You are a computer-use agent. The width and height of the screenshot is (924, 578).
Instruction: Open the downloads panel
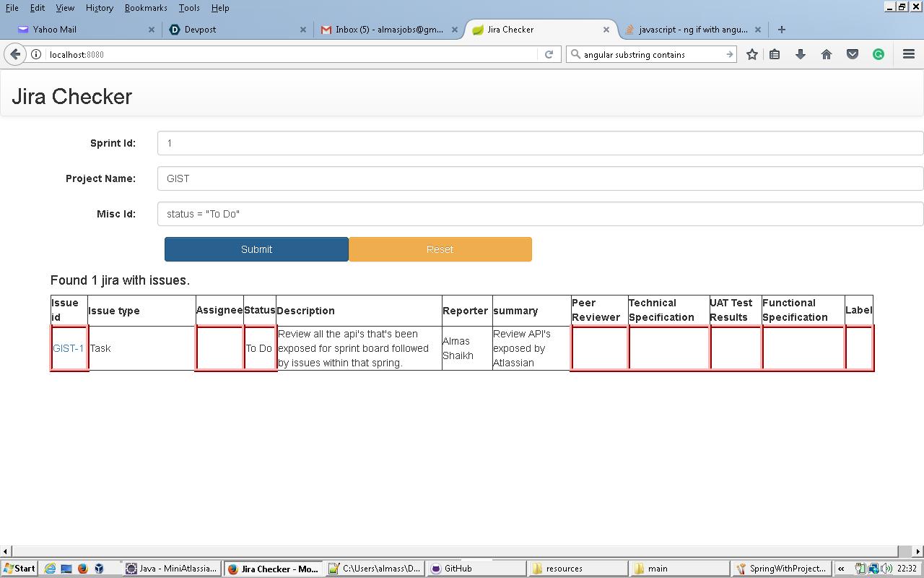point(801,54)
